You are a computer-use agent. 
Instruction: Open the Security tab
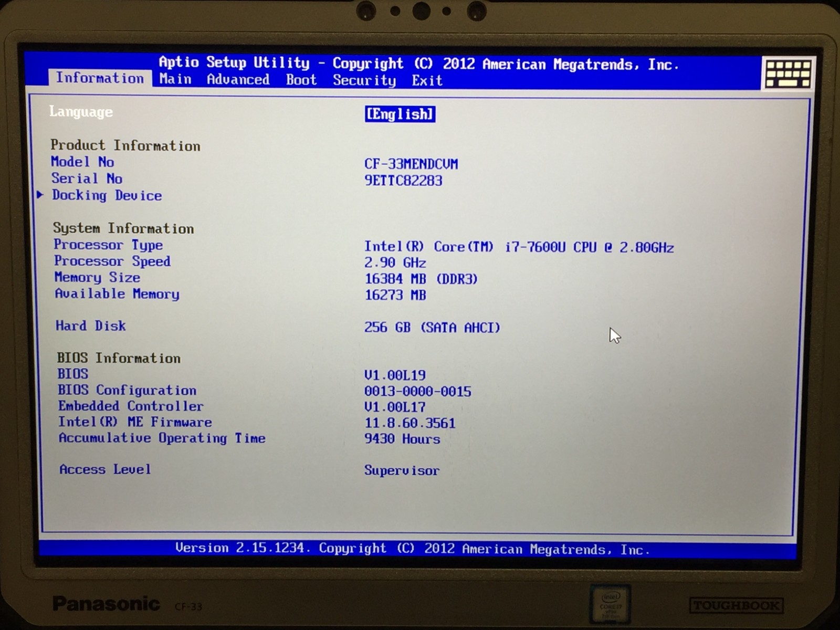tap(364, 81)
